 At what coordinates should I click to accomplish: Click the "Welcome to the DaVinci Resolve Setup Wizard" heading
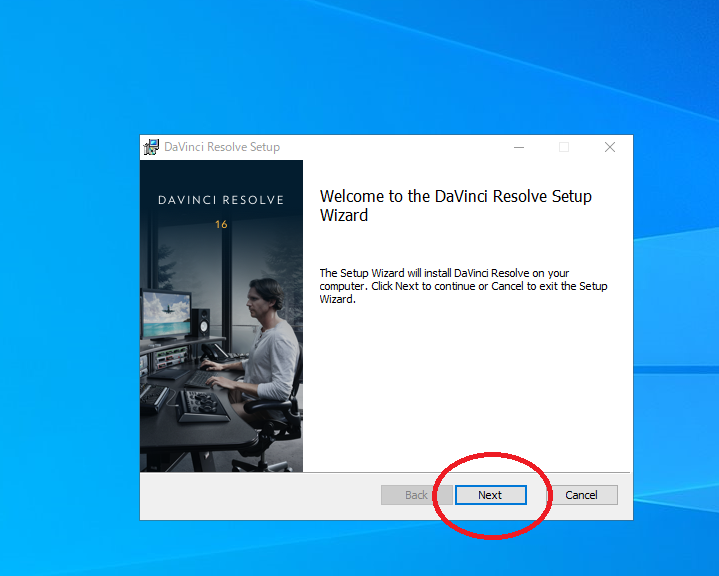click(x=455, y=206)
